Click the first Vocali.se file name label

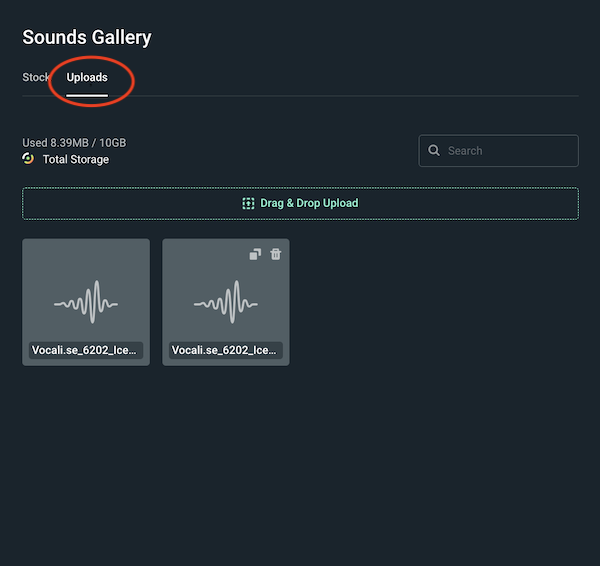[86, 351]
